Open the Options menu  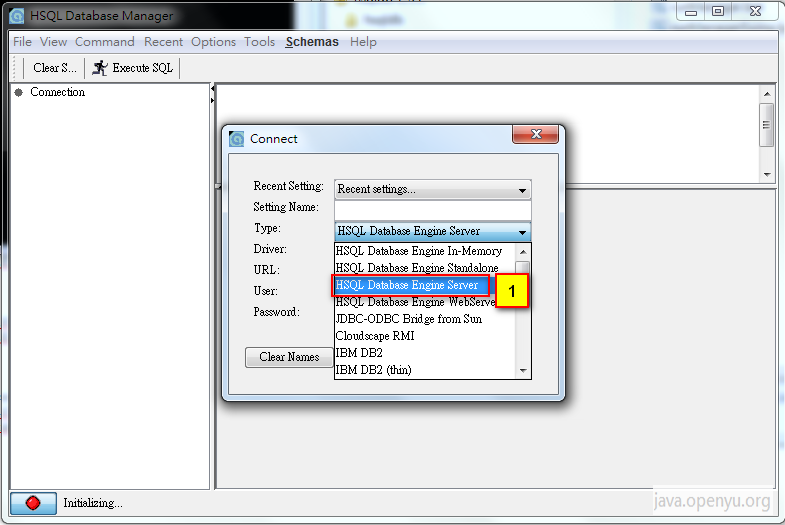click(213, 42)
